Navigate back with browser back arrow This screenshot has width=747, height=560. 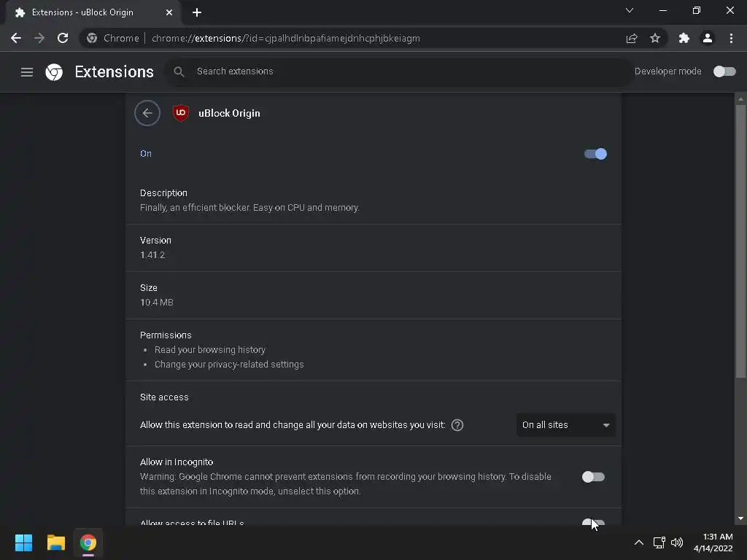(16, 38)
